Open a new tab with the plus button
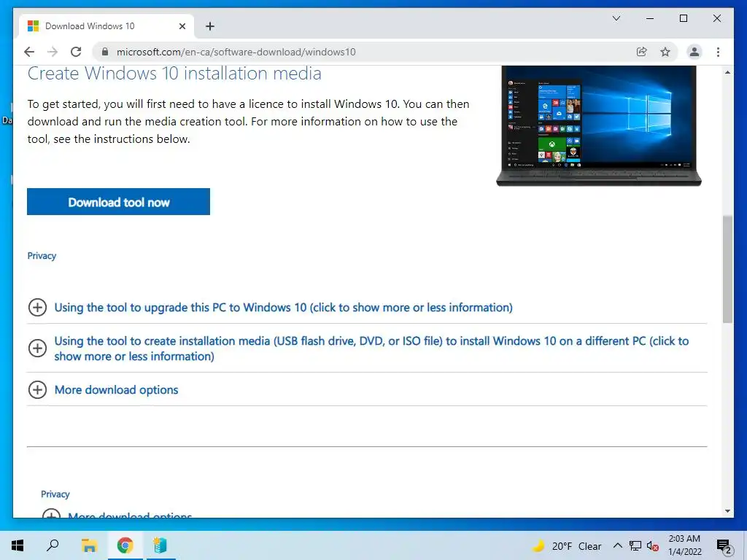The image size is (747, 560). [x=209, y=26]
